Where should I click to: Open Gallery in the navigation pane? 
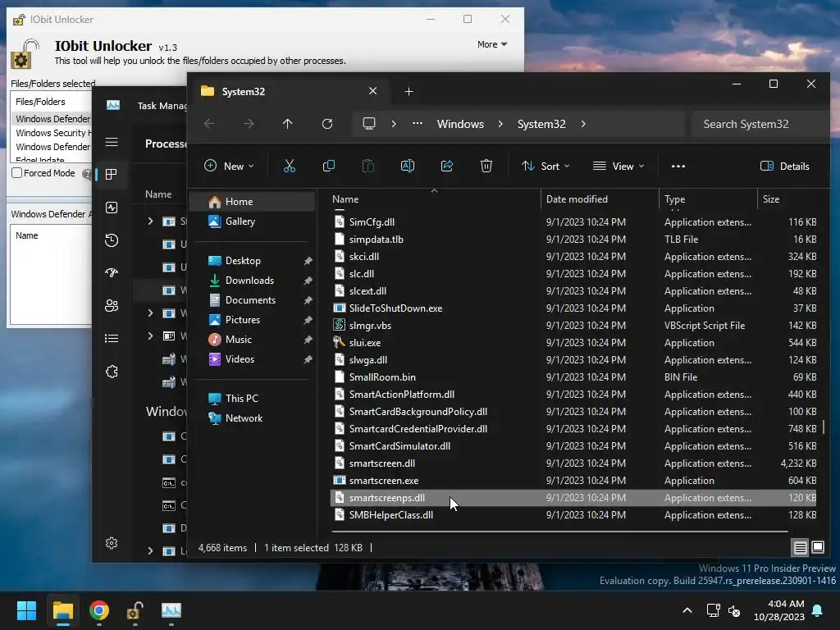tap(252, 221)
